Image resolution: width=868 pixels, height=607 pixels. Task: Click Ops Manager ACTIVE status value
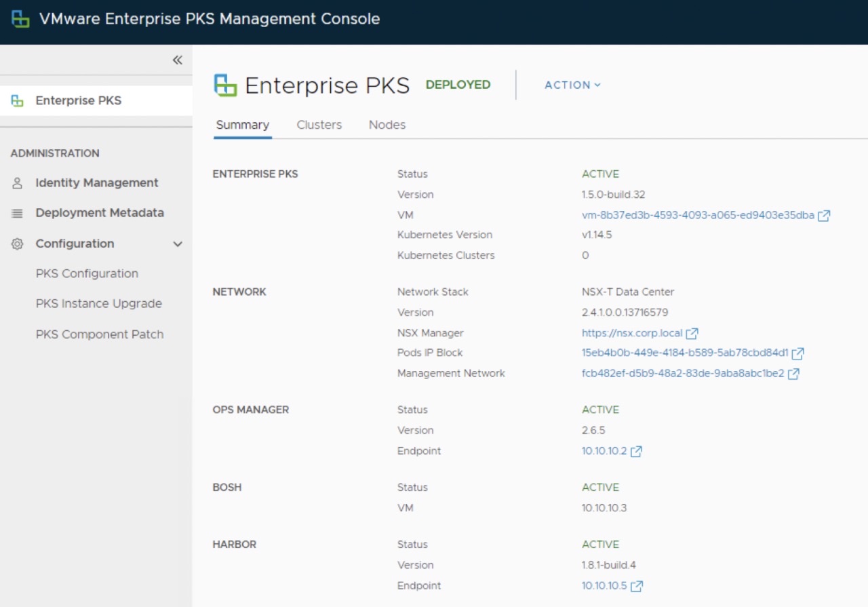tap(600, 410)
